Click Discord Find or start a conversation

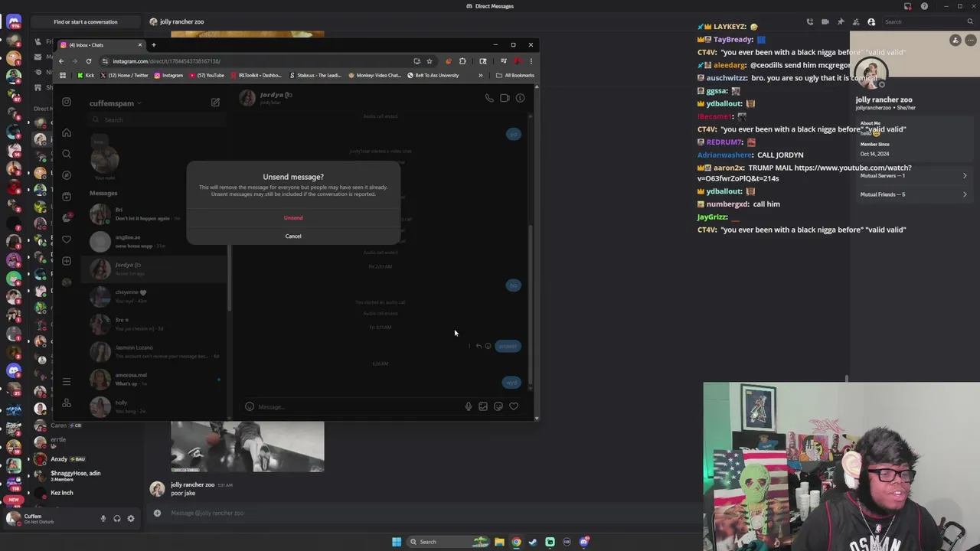click(x=86, y=22)
